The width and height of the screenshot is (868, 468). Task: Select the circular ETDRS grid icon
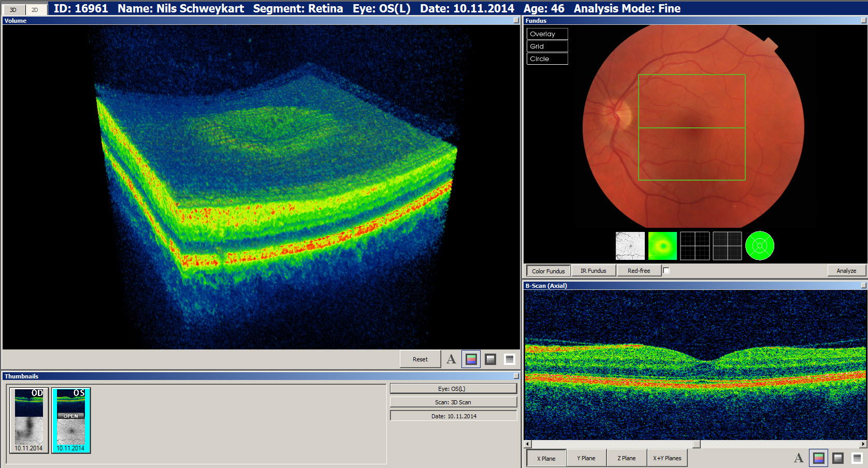759,245
